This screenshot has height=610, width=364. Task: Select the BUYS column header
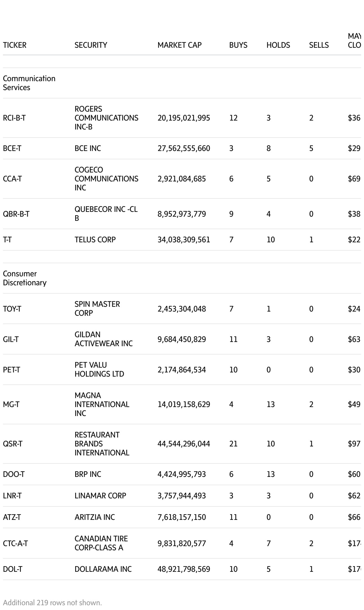[x=238, y=45]
